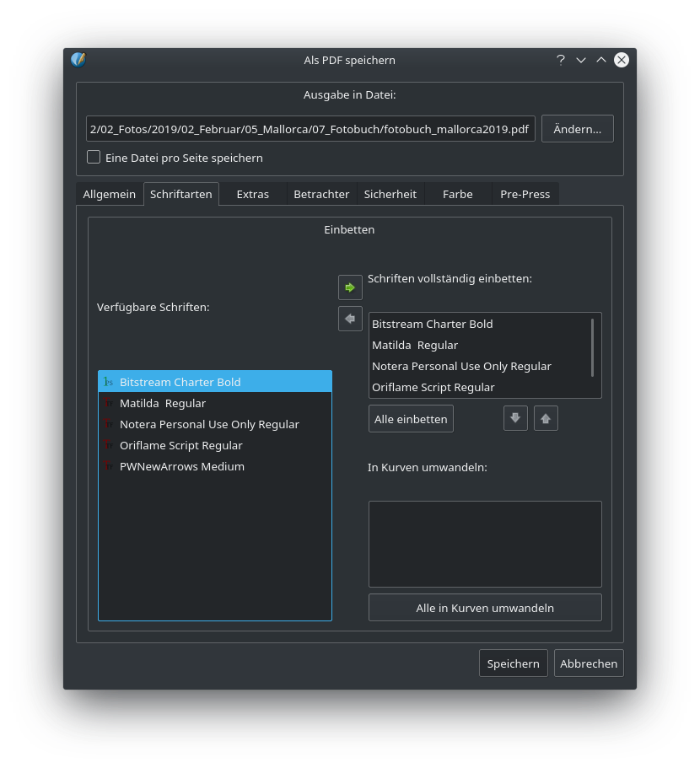Click the font icon beside PWNewArrows Medium
This screenshot has width=700, height=768.
point(108,466)
